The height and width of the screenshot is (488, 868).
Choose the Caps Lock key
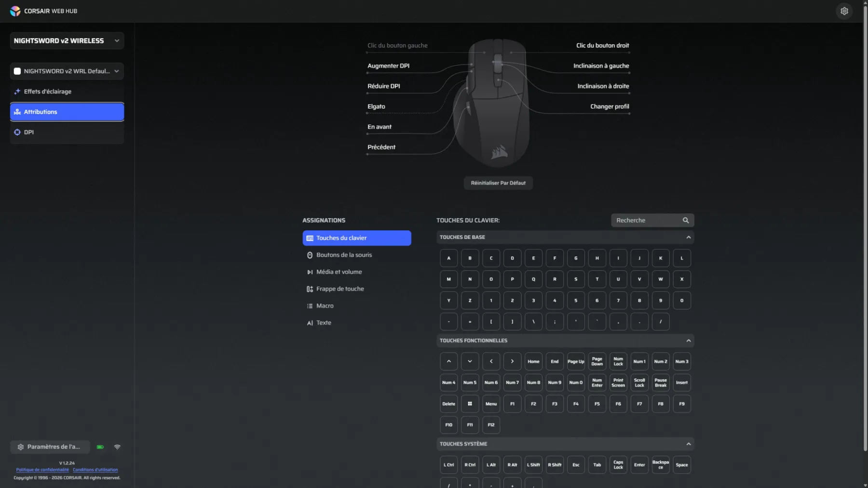[x=618, y=465]
